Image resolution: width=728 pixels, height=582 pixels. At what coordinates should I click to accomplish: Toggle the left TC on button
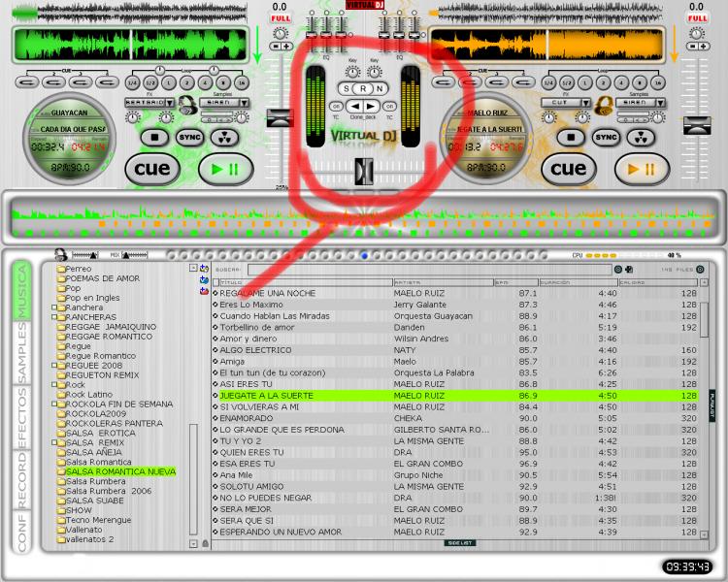click(x=336, y=107)
